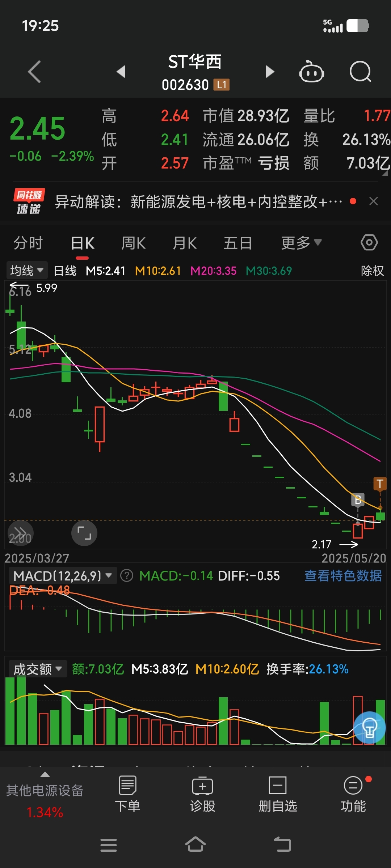The image size is (391, 868).
Task: Tap the ST华西 stock title
Action: tap(195, 62)
